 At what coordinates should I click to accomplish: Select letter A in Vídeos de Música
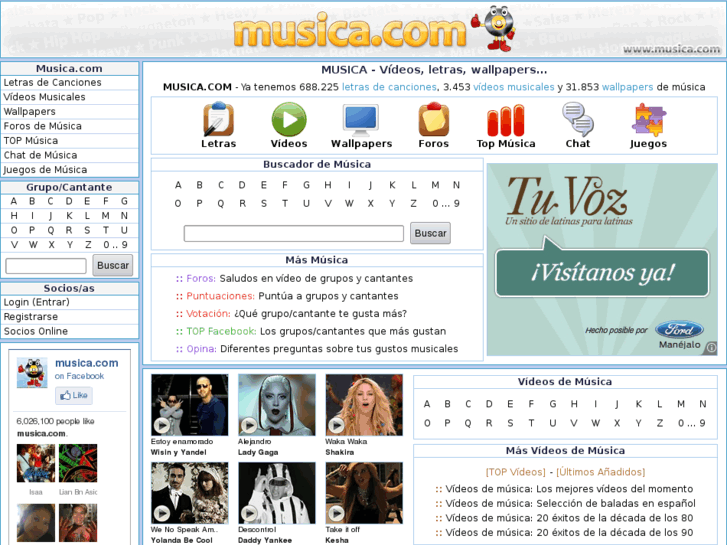pyautogui.click(x=427, y=404)
